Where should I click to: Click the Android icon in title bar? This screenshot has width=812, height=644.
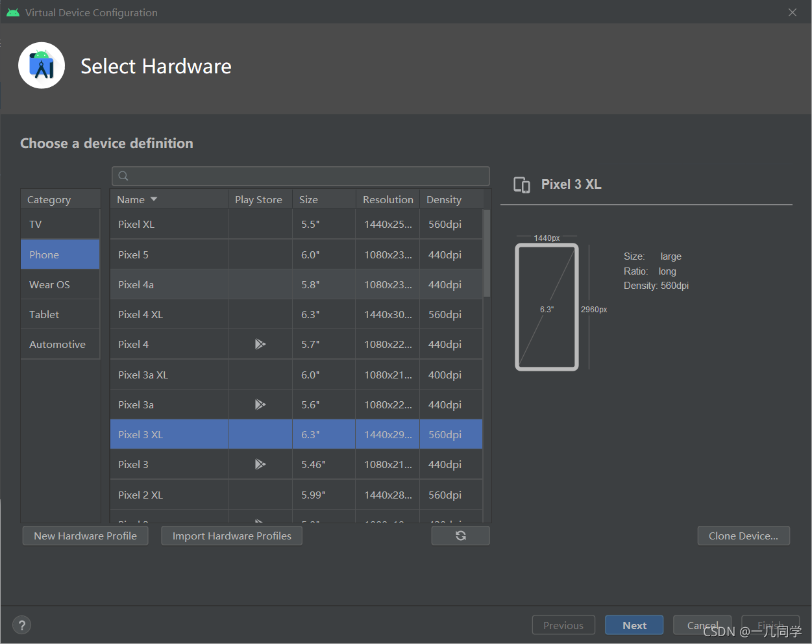tap(13, 12)
